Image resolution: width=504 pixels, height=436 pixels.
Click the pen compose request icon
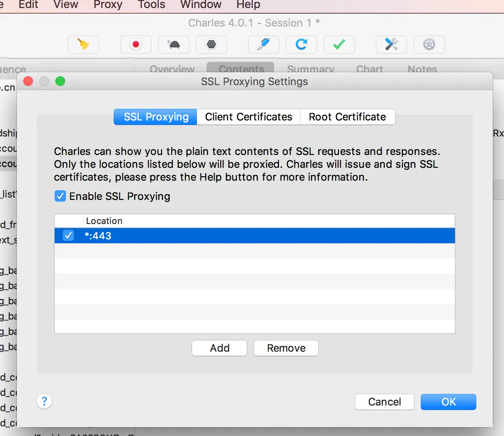pos(264,44)
